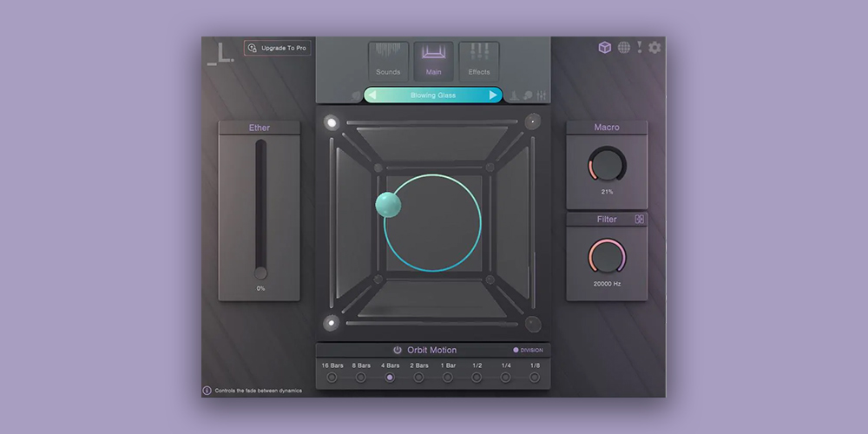Click the filter type grid icon
Viewport: 868px width, 434px height.
tap(640, 220)
